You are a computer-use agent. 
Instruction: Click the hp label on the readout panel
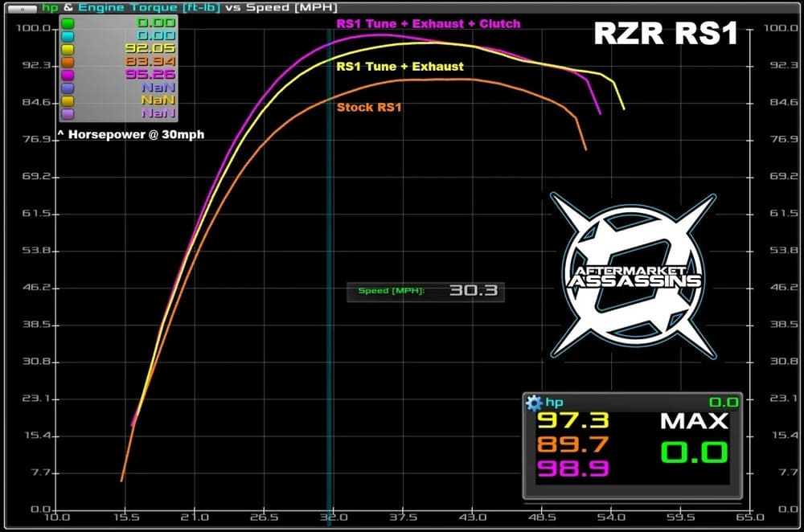pos(555,402)
